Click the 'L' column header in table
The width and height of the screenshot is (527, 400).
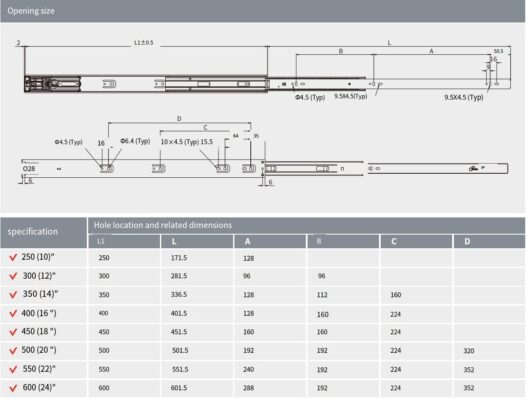[174, 241]
